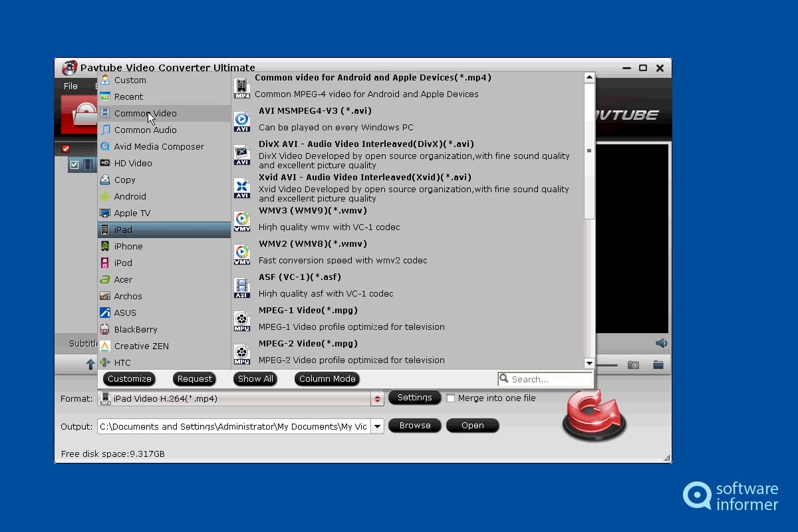798x532 pixels.
Task: Click format list scroll up arrow
Action: (x=589, y=78)
